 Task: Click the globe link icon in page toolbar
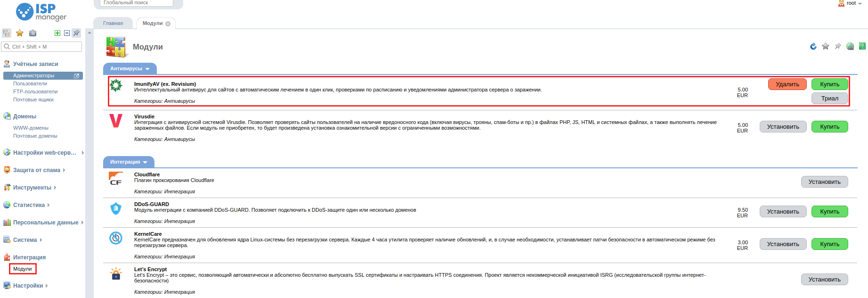850,46
